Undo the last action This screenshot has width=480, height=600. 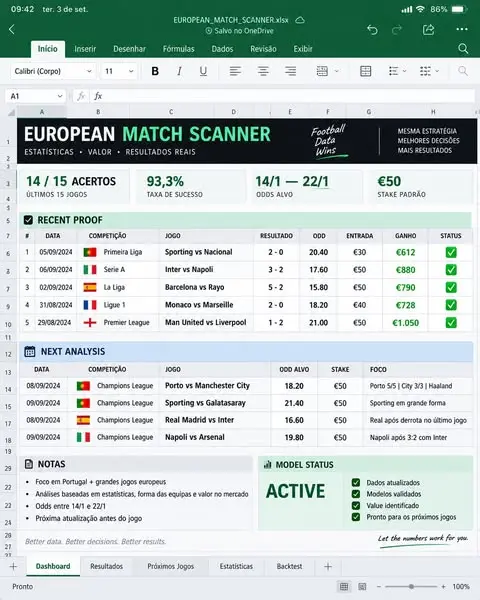[372, 29]
